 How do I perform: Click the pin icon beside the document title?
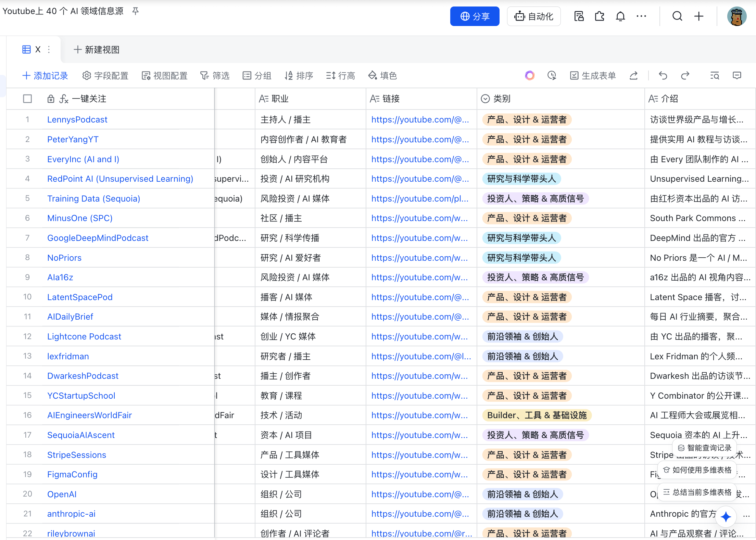[136, 11]
